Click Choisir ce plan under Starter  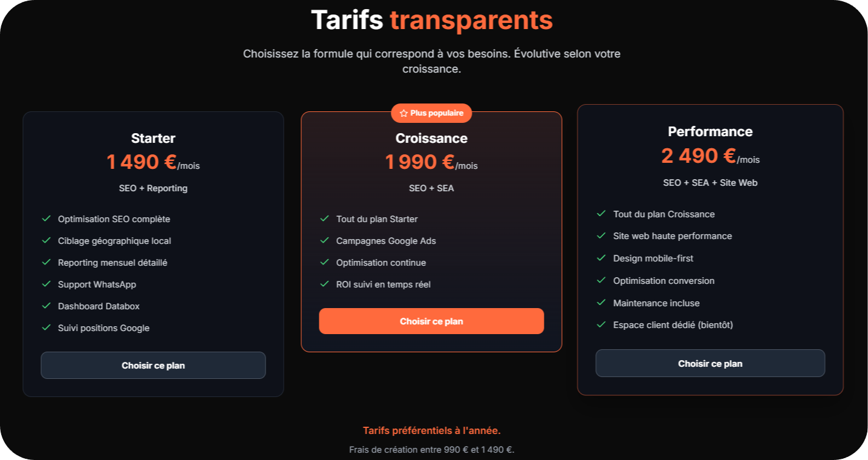click(x=153, y=365)
